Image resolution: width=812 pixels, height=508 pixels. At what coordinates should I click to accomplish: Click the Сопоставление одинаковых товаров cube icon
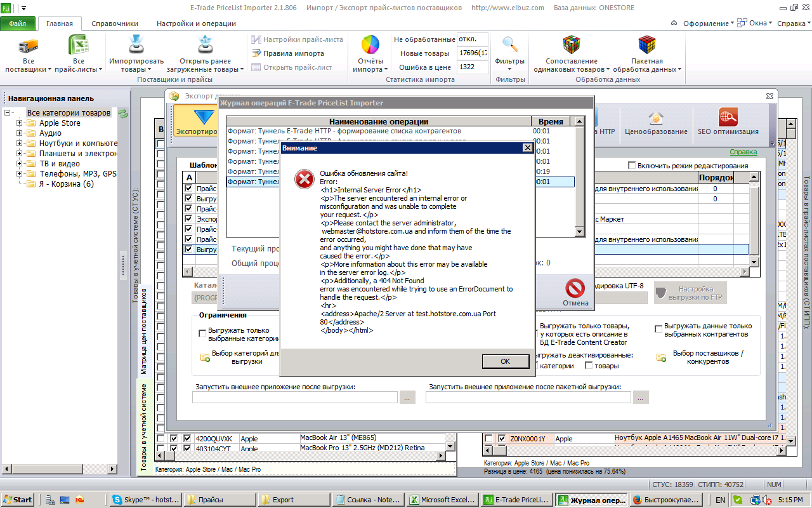[572, 45]
